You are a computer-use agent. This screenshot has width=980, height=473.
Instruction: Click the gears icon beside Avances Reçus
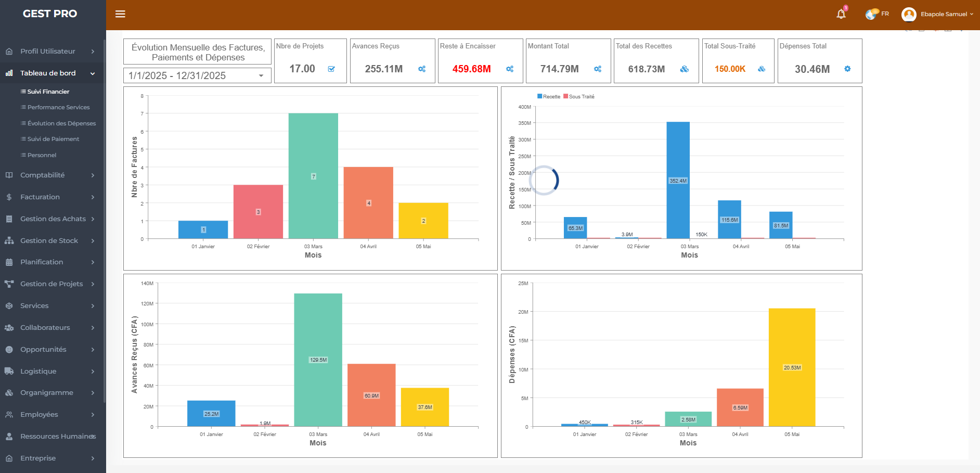pos(422,69)
